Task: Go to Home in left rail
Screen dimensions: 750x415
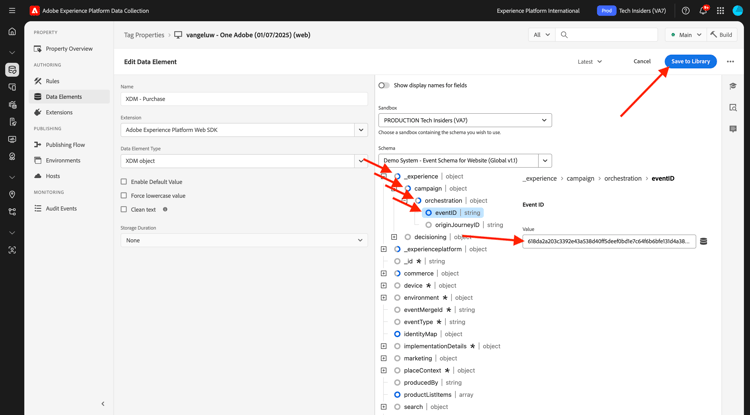Action: [x=12, y=32]
